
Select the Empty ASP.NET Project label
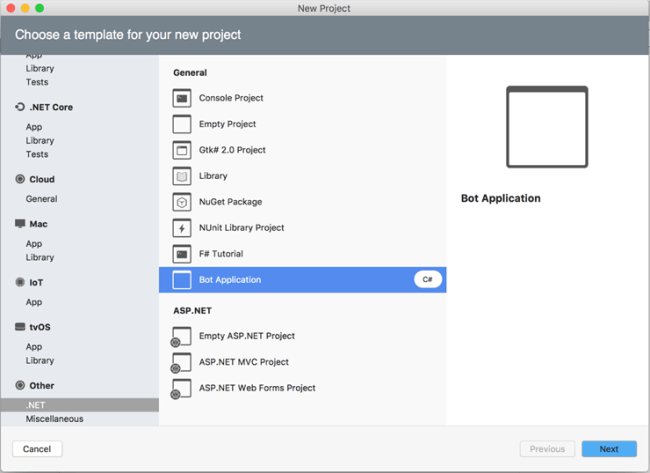[247, 336]
